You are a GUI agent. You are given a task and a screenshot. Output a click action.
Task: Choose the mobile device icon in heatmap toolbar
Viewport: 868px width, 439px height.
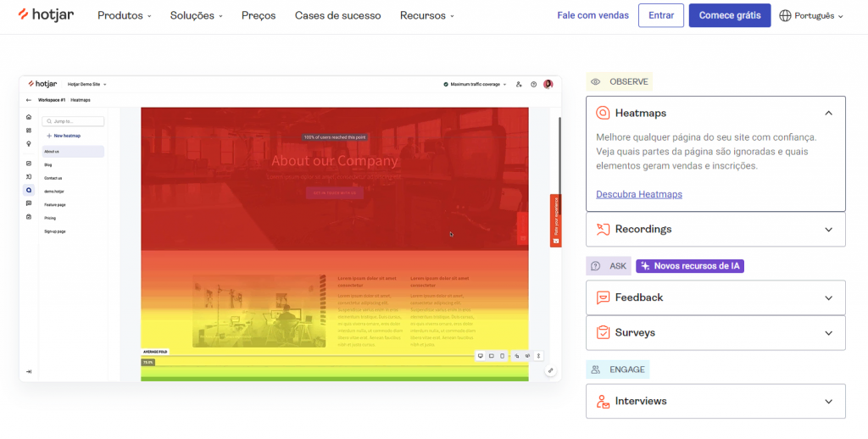coord(502,356)
